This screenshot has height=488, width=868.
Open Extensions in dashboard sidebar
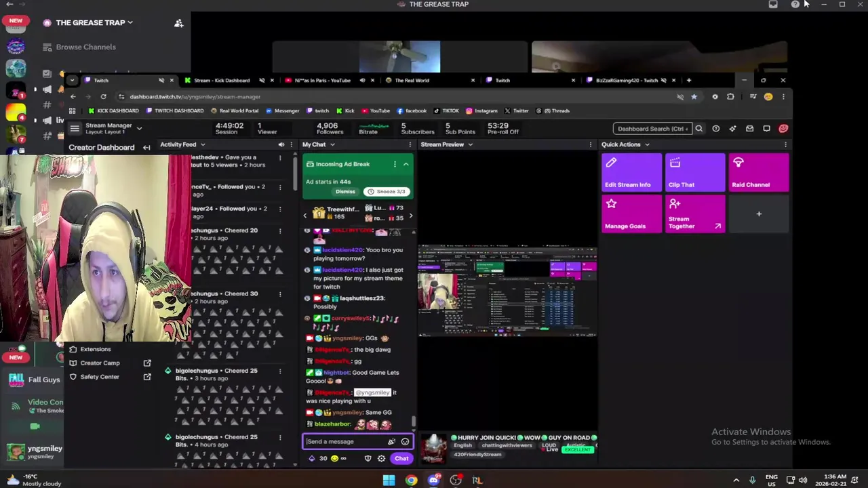[x=95, y=349]
